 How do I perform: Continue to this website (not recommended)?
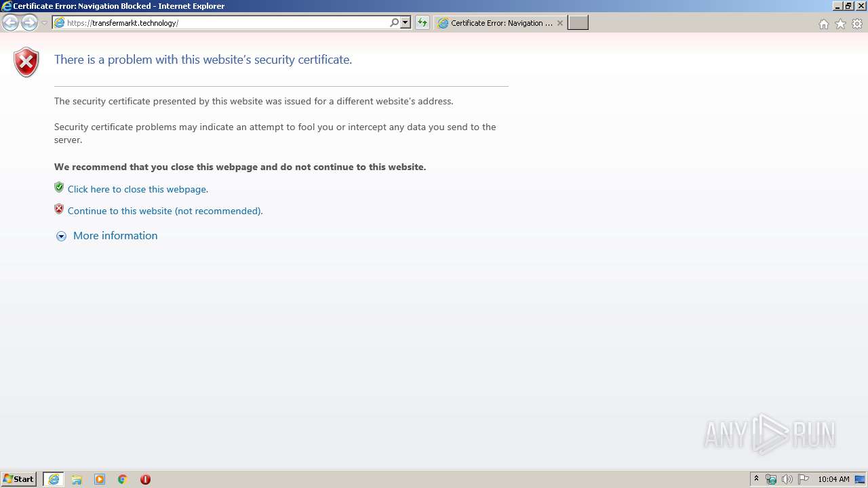pyautogui.click(x=165, y=211)
